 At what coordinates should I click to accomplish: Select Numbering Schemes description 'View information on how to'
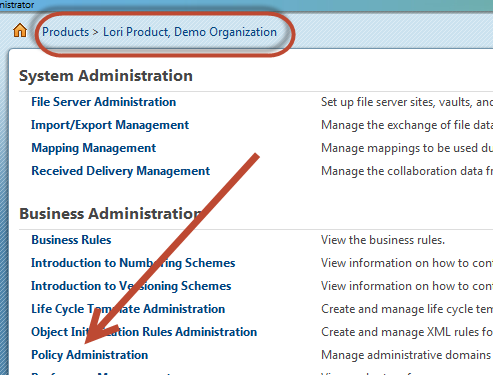point(395,263)
